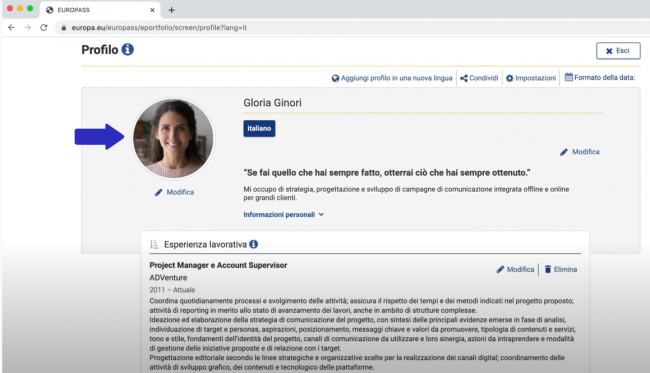Click the trash icon to delete work experience
Viewport: 650px width, 373px height.
(548, 269)
